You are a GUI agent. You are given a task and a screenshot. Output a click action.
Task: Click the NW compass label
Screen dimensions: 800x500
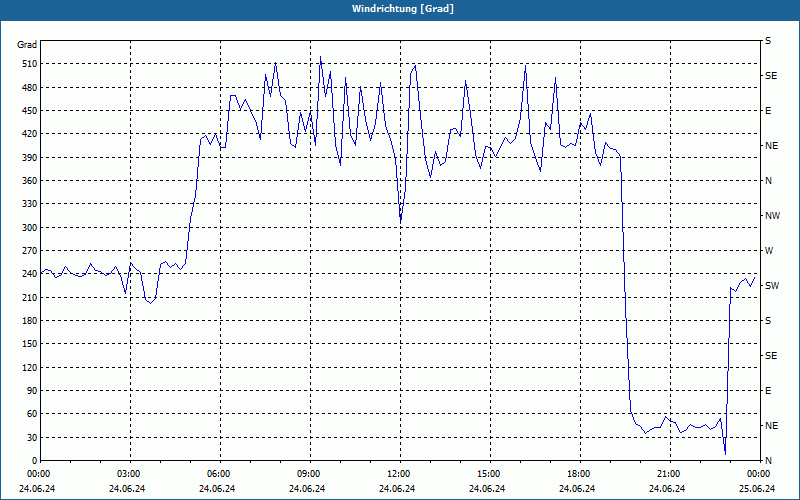[x=772, y=216]
